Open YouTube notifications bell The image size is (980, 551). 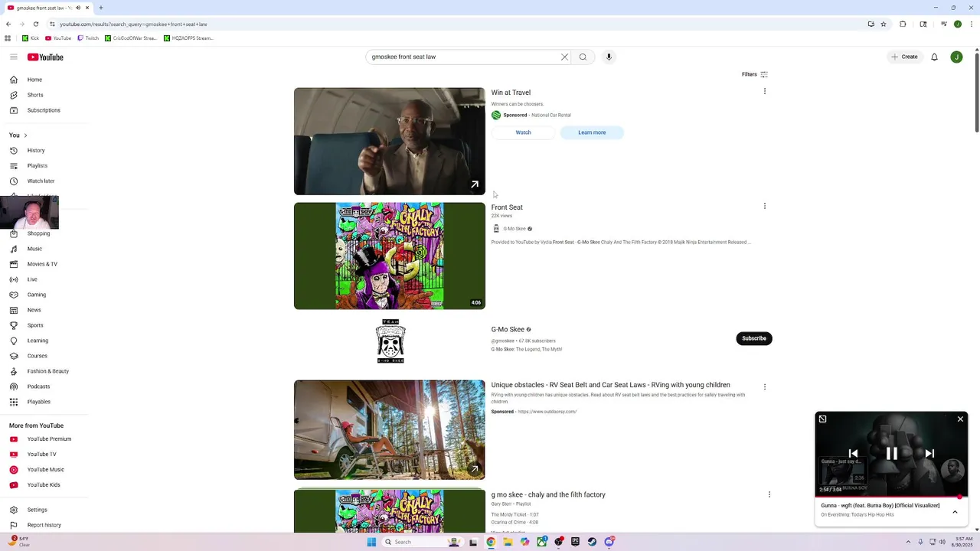tap(934, 57)
